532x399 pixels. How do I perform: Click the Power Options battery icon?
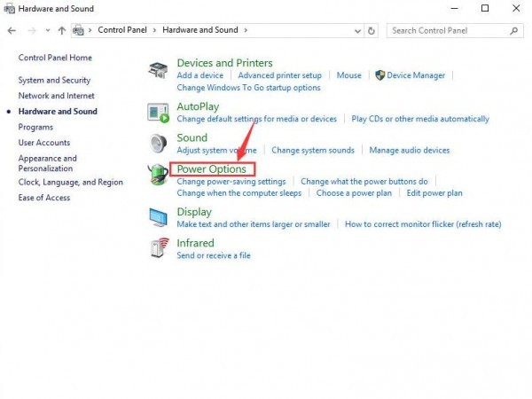pyautogui.click(x=158, y=174)
